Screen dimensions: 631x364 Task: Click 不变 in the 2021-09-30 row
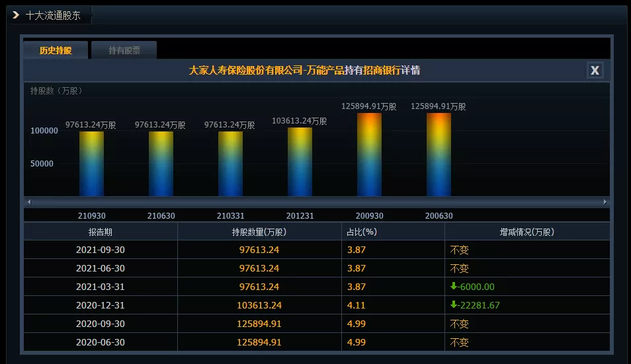click(x=459, y=250)
